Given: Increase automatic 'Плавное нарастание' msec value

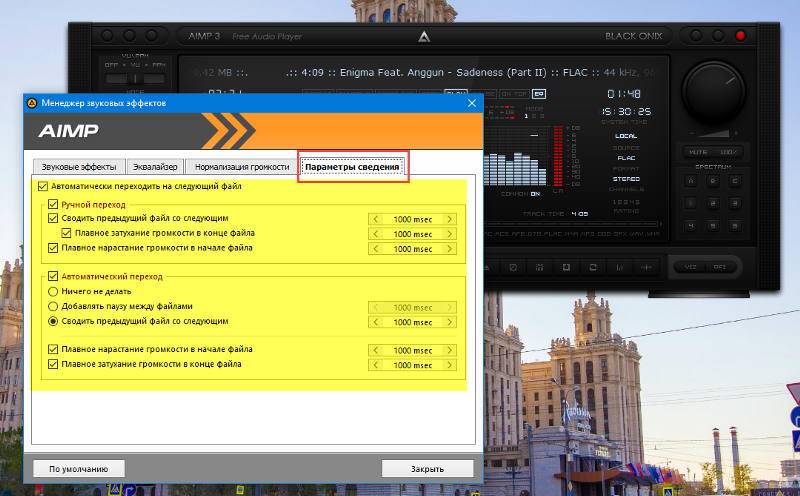Looking at the screenshot, I should click(449, 351).
